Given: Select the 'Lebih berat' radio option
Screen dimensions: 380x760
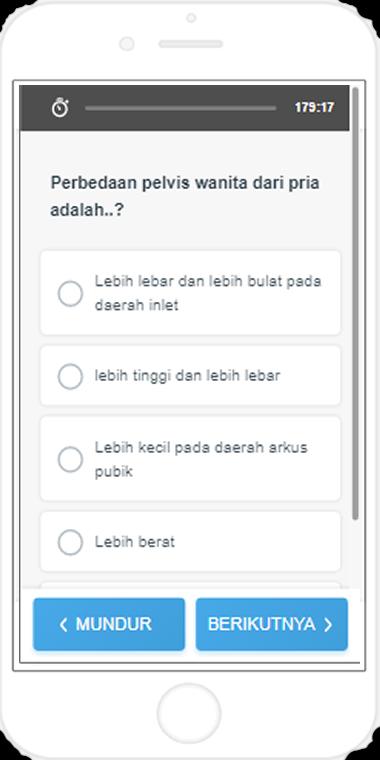Looking at the screenshot, I should click(x=70, y=542).
